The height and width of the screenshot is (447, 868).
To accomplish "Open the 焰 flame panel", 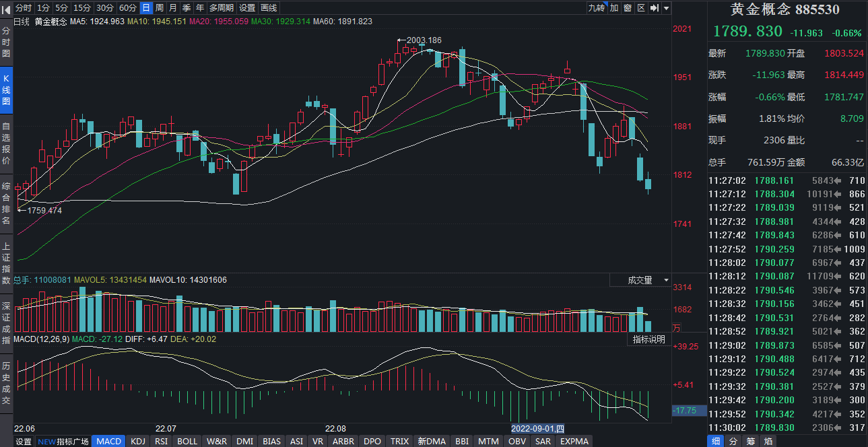I will point(768,441).
